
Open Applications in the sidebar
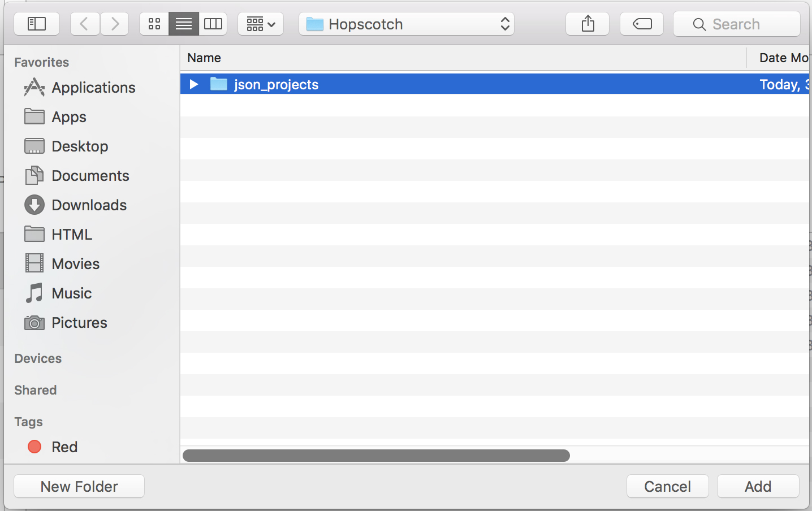coord(93,88)
